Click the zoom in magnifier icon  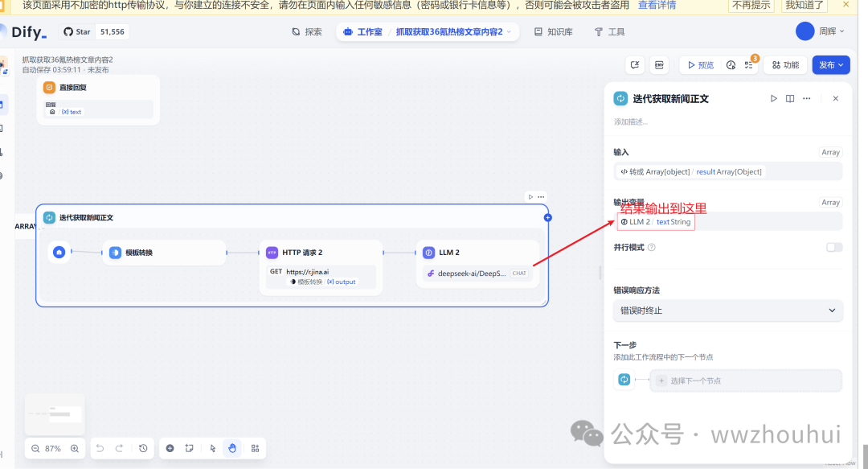[75, 449]
